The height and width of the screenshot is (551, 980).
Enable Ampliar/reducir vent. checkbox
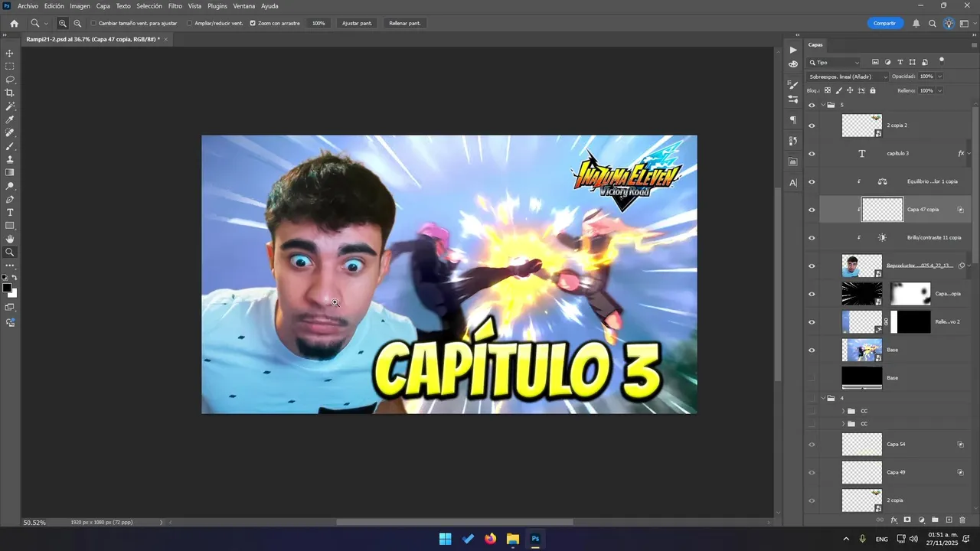click(190, 24)
